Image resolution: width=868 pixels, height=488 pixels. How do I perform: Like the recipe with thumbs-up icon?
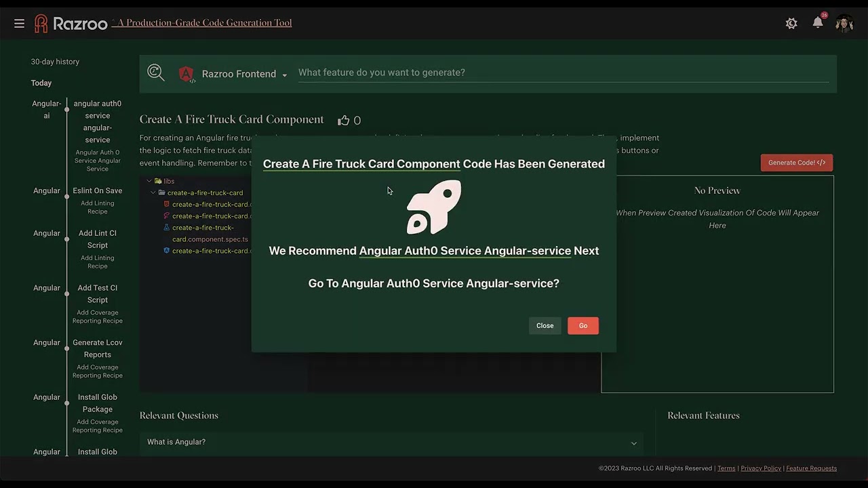tap(344, 120)
